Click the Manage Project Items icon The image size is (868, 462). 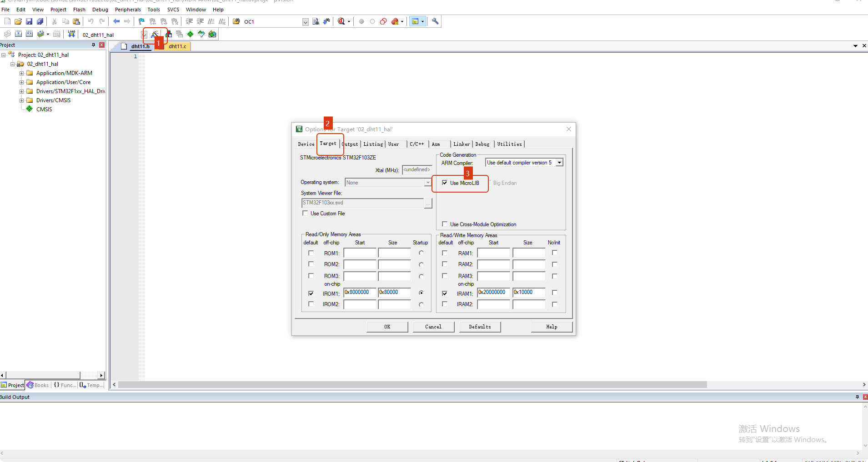point(169,34)
